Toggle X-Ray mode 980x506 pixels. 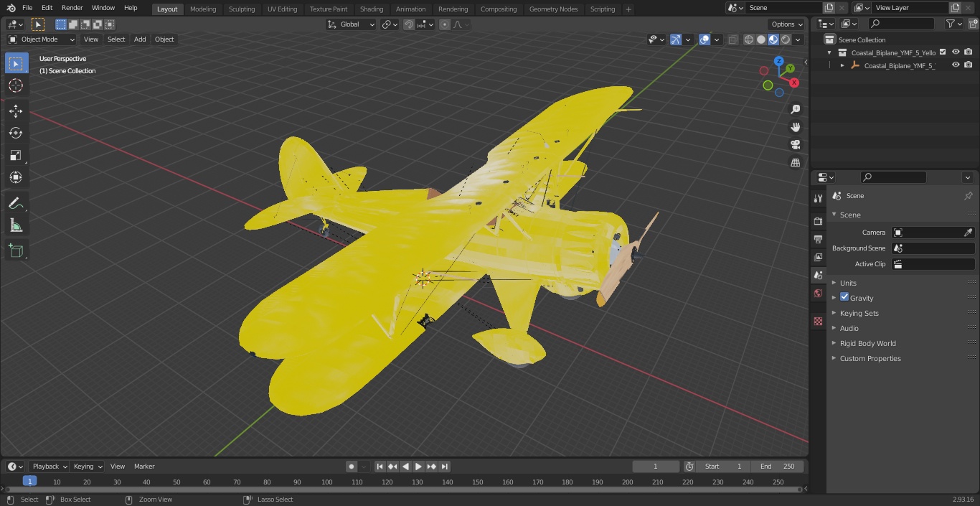[x=732, y=39]
